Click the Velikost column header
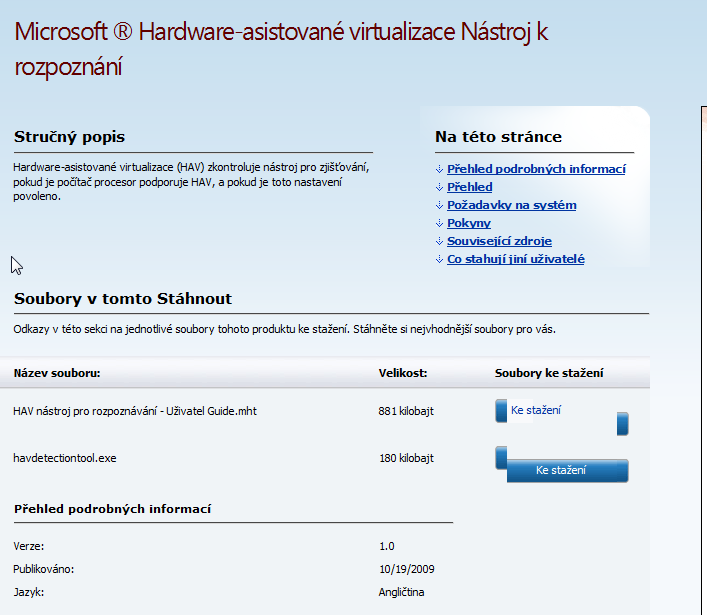 click(x=403, y=373)
